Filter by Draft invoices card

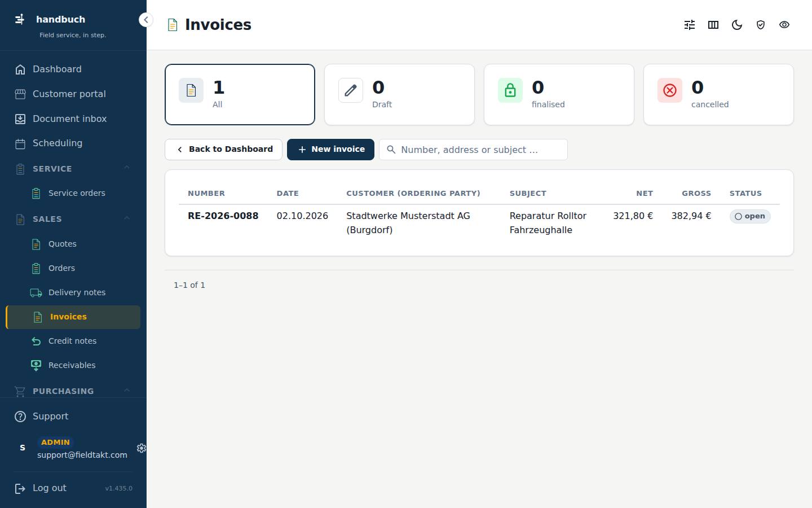[x=399, y=94]
